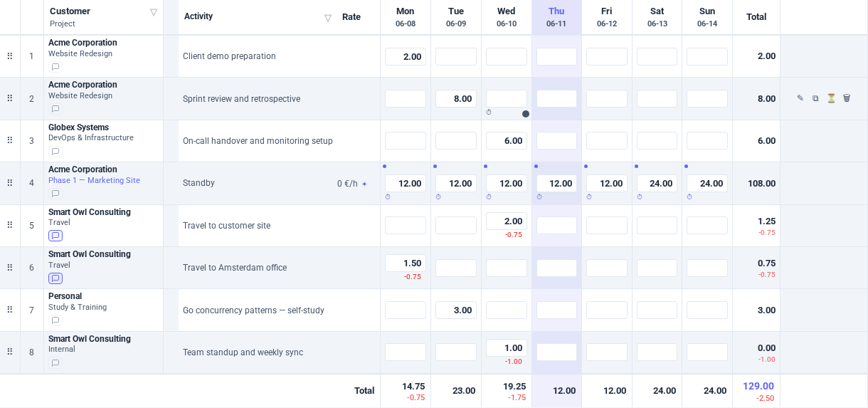Grab the drag handle of row 1

click(10, 56)
